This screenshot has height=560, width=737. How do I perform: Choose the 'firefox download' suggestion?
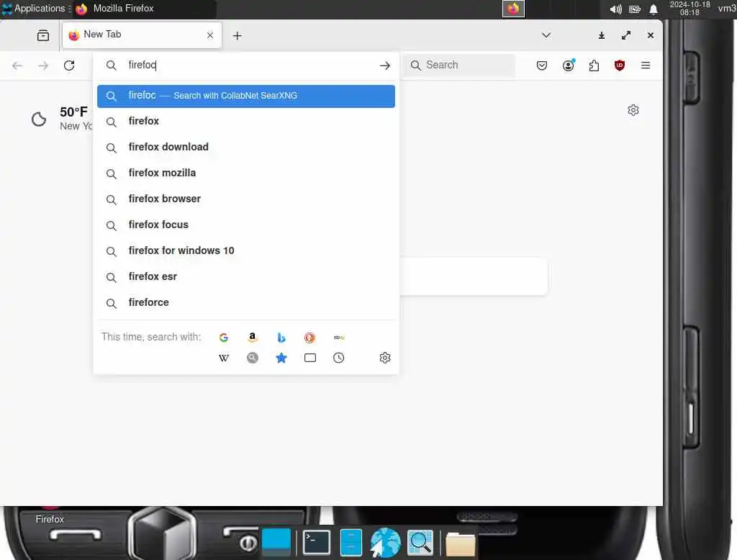246,147
